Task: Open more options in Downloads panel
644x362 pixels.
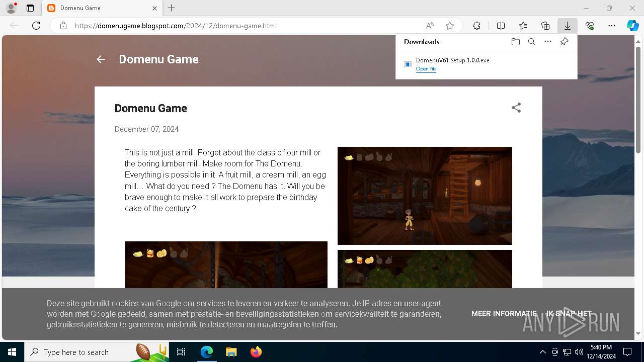Action: click(x=548, y=42)
